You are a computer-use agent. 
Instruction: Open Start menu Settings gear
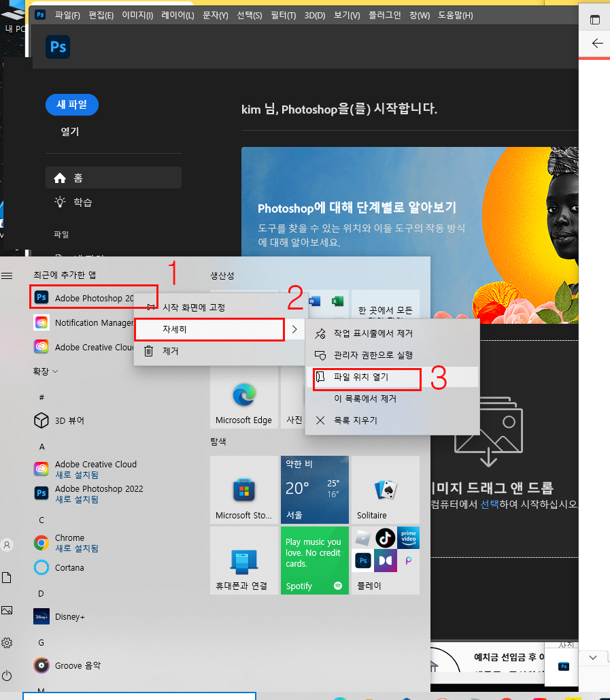pos(7,643)
